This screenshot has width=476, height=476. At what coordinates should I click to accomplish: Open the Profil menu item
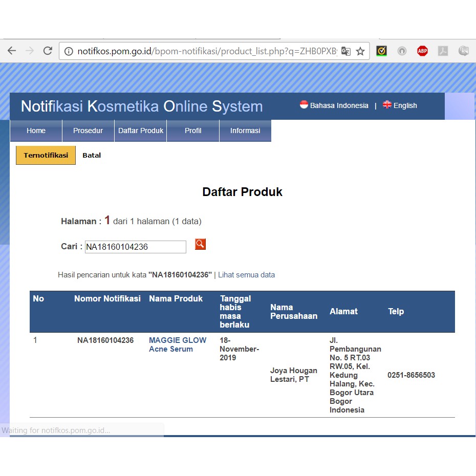(x=193, y=131)
